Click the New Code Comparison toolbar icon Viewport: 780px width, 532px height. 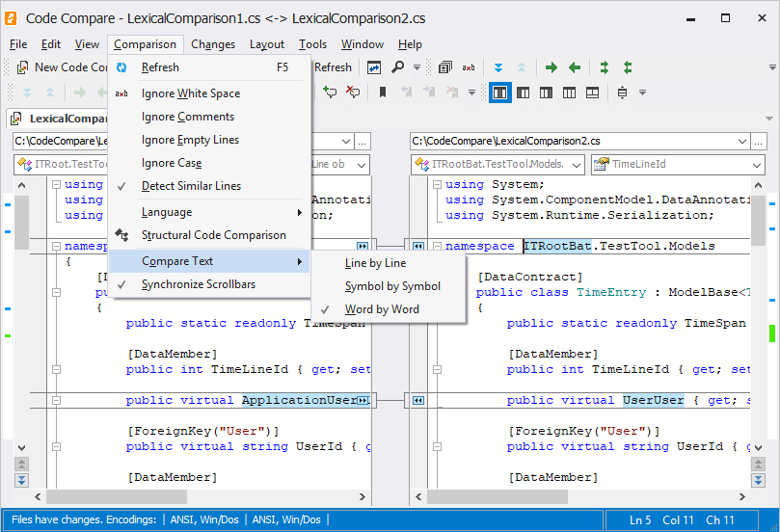coord(21,67)
